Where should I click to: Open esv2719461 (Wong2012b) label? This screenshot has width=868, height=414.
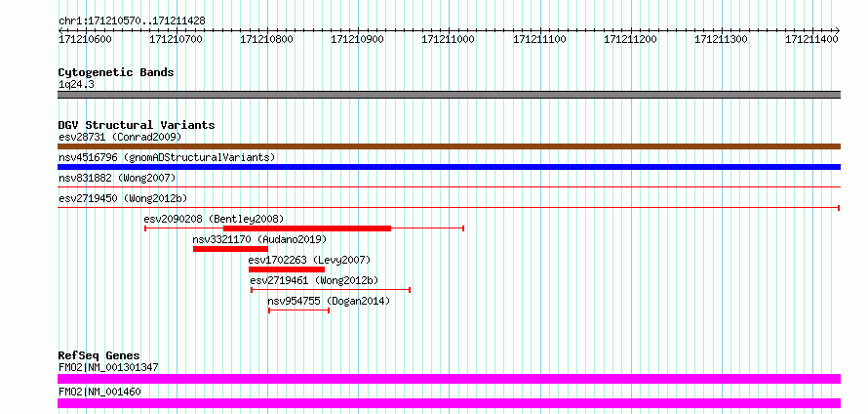click(x=314, y=280)
